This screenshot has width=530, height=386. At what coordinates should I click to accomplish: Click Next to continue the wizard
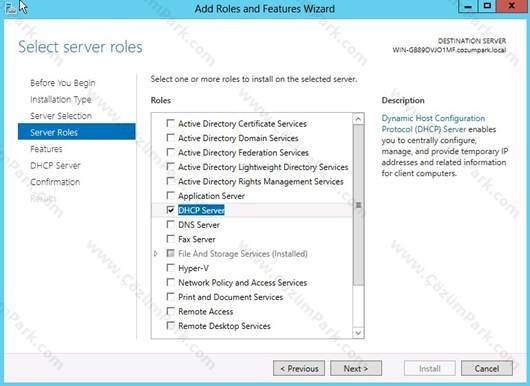click(356, 368)
